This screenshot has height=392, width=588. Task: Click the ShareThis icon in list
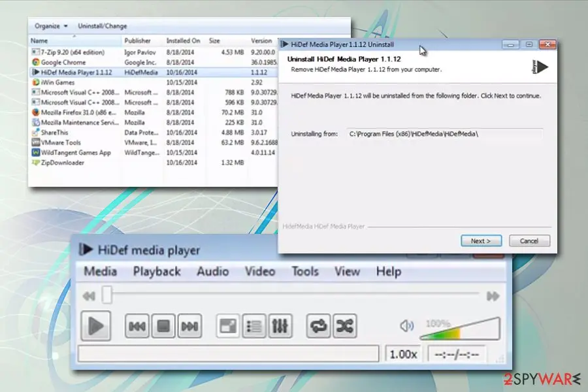click(36, 133)
